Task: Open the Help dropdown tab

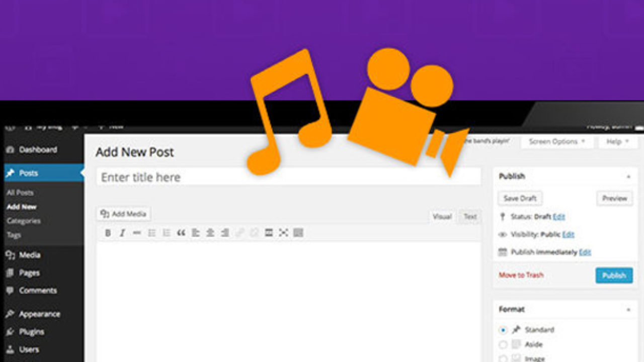Action: [x=618, y=142]
